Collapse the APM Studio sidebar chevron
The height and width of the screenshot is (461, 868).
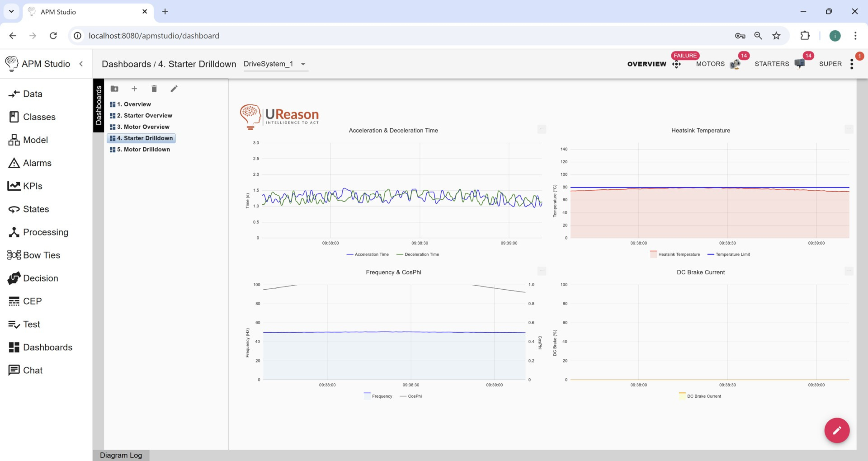coord(81,64)
